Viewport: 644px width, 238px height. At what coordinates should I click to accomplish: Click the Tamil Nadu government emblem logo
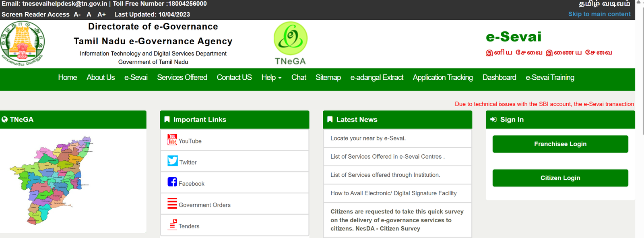(23, 43)
